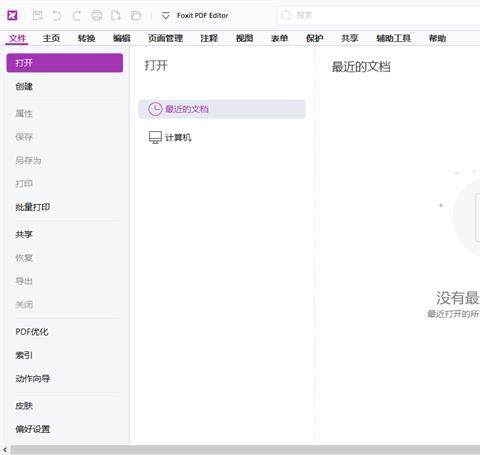Click the search field at top
The width and height of the screenshot is (480, 455).
point(379,15)
